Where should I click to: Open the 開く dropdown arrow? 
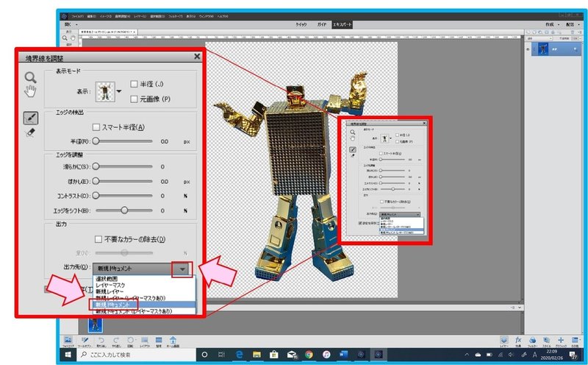point(76,25)
